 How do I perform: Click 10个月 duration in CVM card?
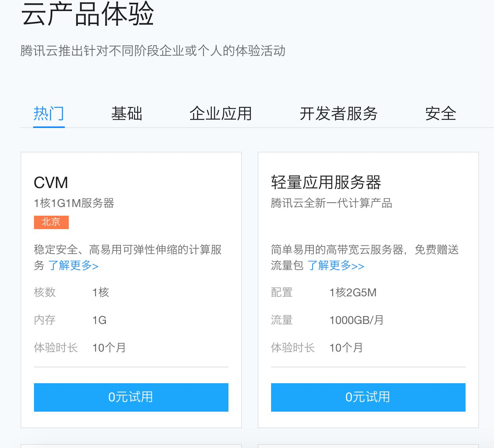tap(109, 348)
